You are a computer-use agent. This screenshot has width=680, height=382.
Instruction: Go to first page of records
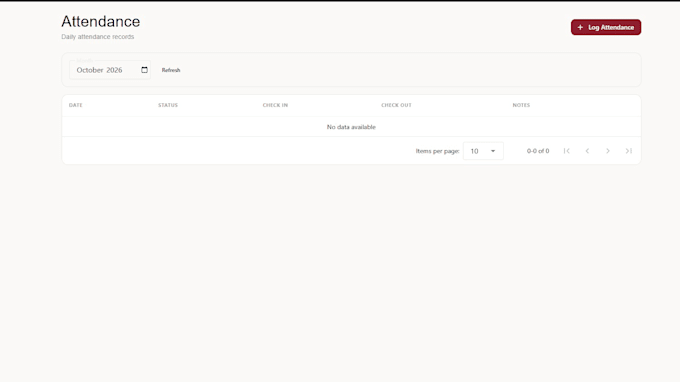[x=566, y=151]
